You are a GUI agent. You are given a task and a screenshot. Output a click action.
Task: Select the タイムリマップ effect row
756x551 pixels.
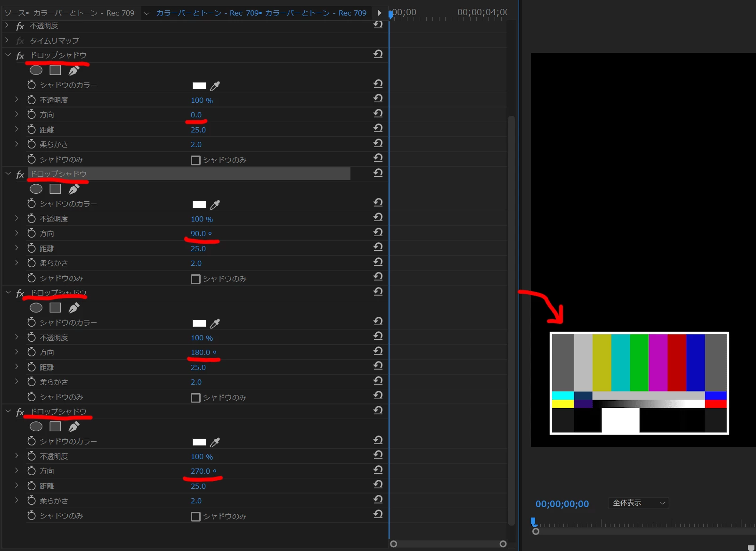tap(55, 41)
